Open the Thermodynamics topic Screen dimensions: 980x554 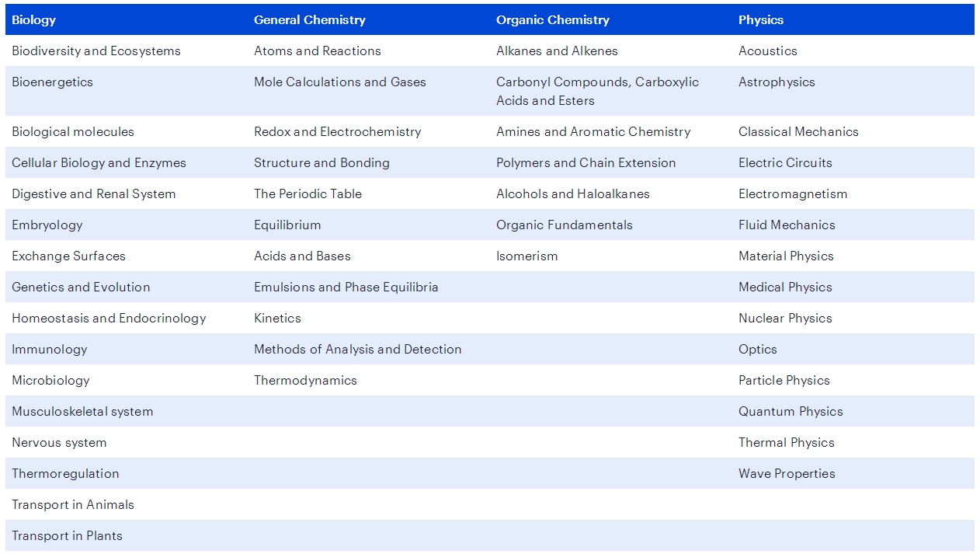pyautogui.click(x=305, y=381)
